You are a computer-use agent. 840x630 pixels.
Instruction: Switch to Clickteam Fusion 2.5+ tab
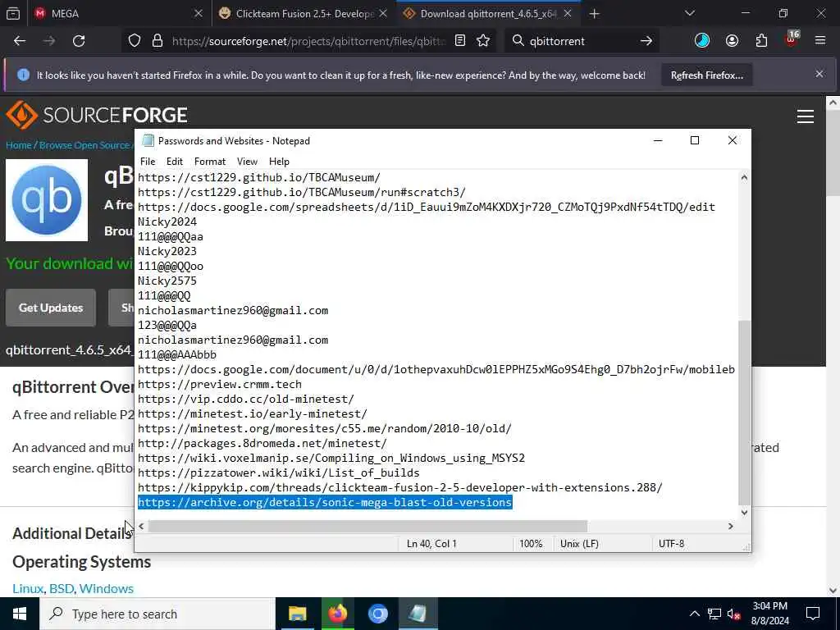pyautogui.click(x=305, y=14)
